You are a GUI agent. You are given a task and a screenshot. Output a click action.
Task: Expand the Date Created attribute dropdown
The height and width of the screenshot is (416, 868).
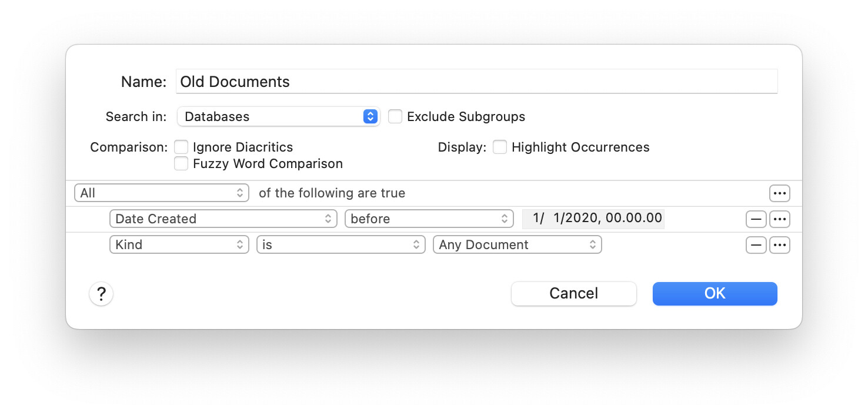coord(223,219)
